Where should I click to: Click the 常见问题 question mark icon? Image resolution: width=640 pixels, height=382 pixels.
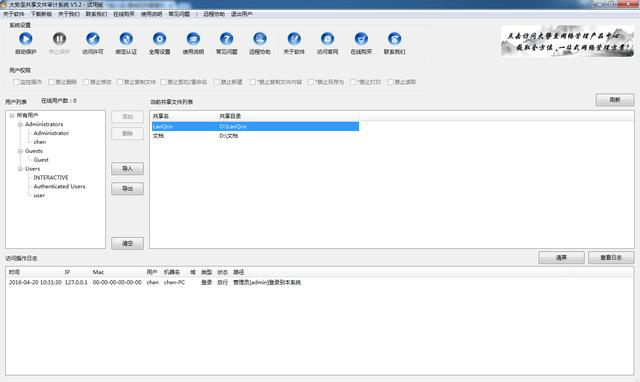227,39
